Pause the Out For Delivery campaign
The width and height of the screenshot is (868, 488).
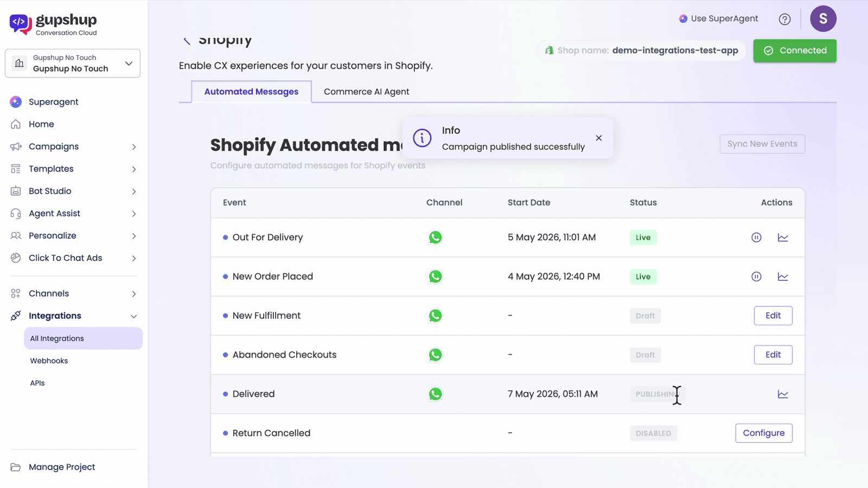(x=756, y=237)
